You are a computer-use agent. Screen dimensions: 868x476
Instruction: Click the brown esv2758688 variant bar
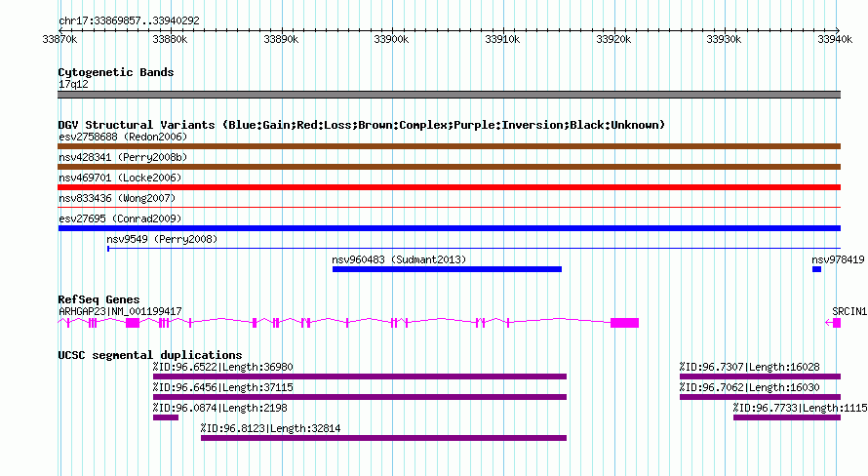(x=449, y=146)
